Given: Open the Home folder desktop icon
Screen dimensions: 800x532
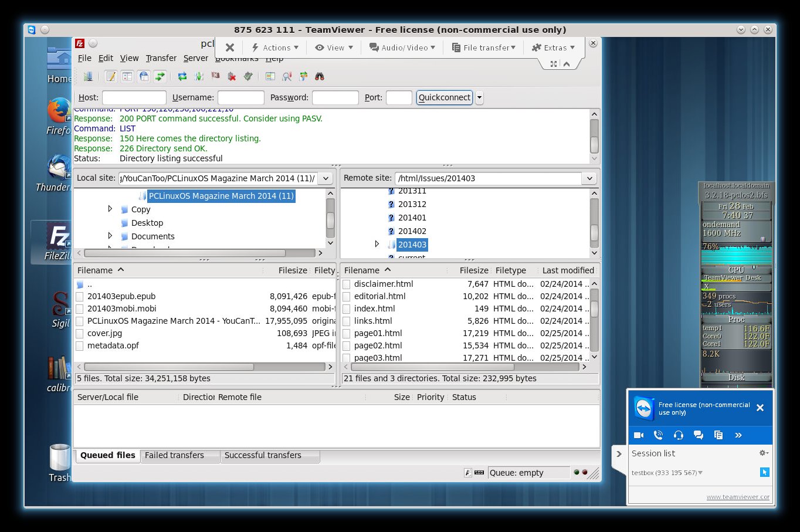Looking at the screenshot, I should pyautogui.click(x=59, y=65).
